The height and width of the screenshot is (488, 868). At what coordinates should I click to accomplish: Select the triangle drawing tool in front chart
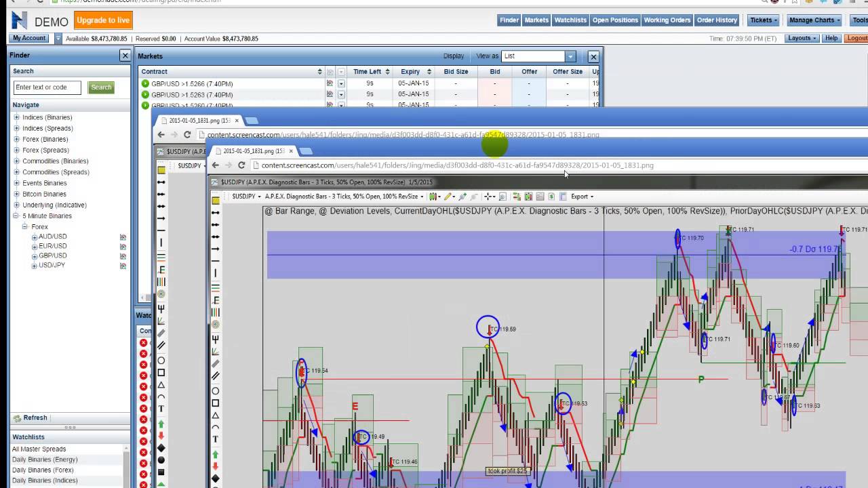coord(216,415)
